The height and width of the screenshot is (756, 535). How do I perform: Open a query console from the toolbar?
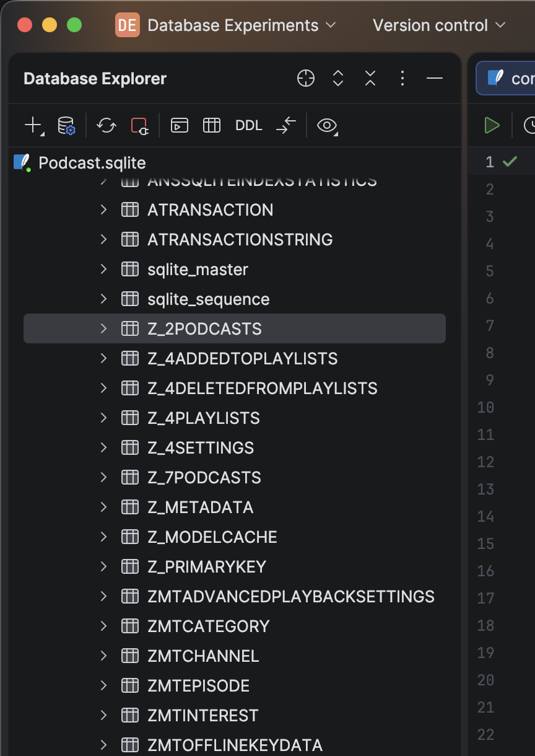tap(180, 125)
